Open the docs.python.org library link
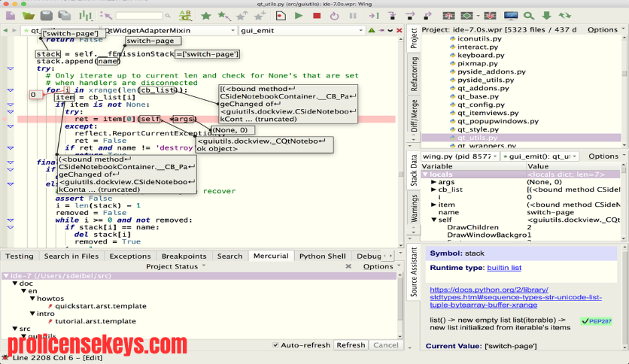629x364 pixels. pyautogui.click(x=515, y=297)
